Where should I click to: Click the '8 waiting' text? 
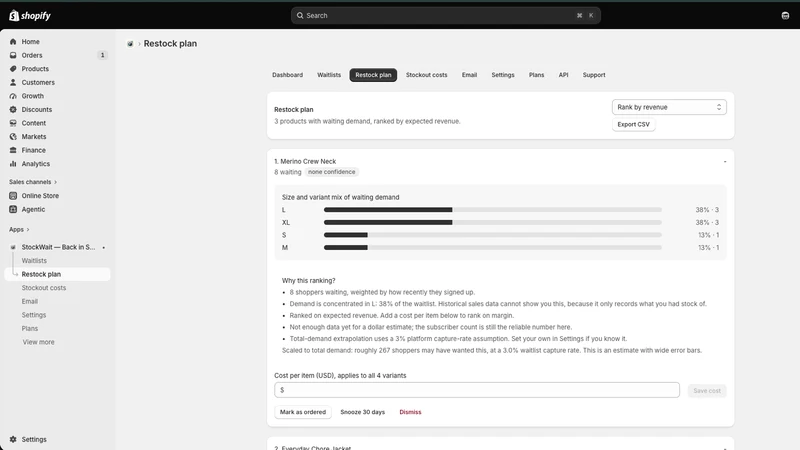(288, 172)
